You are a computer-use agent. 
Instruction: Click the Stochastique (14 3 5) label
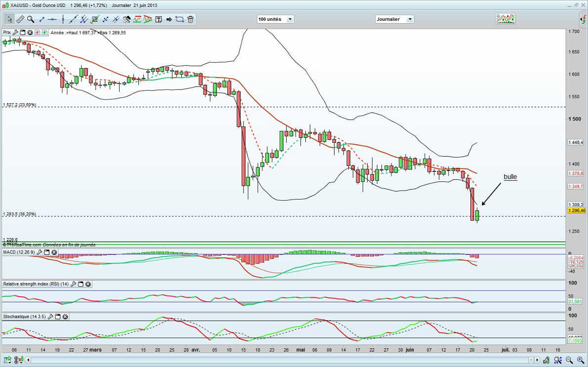click(x=24, y=317)
